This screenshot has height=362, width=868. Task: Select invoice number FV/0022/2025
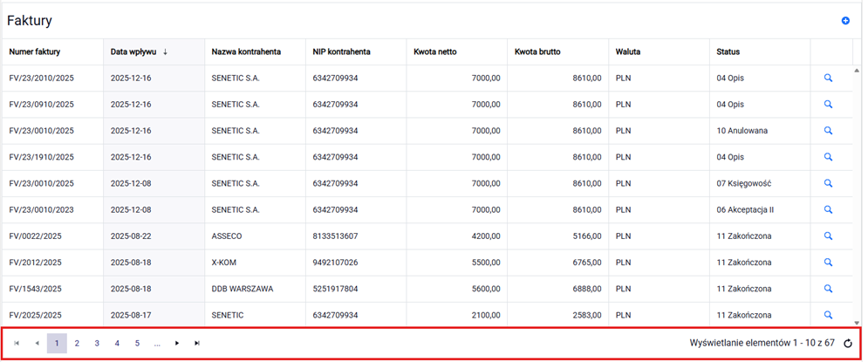click(x=36, y=236)
